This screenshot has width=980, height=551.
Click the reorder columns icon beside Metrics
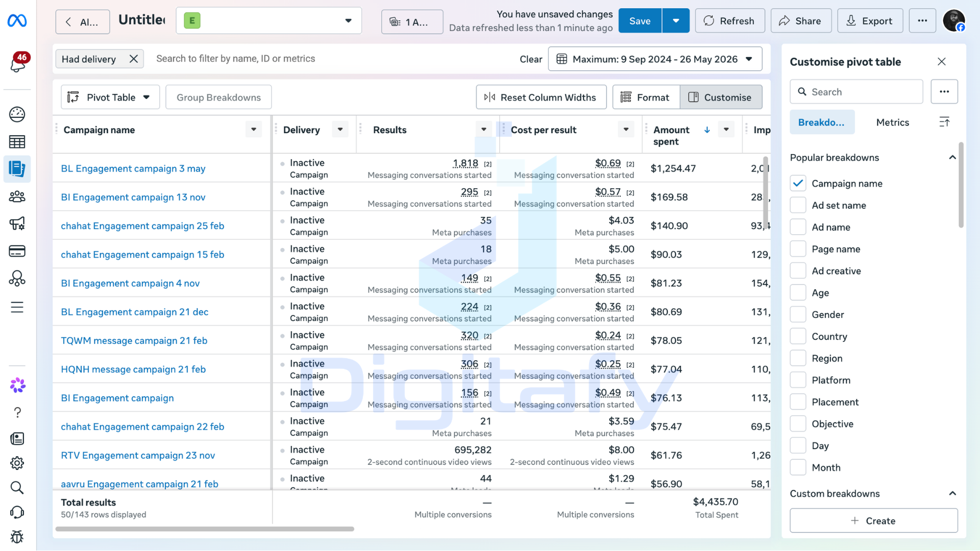944,122
